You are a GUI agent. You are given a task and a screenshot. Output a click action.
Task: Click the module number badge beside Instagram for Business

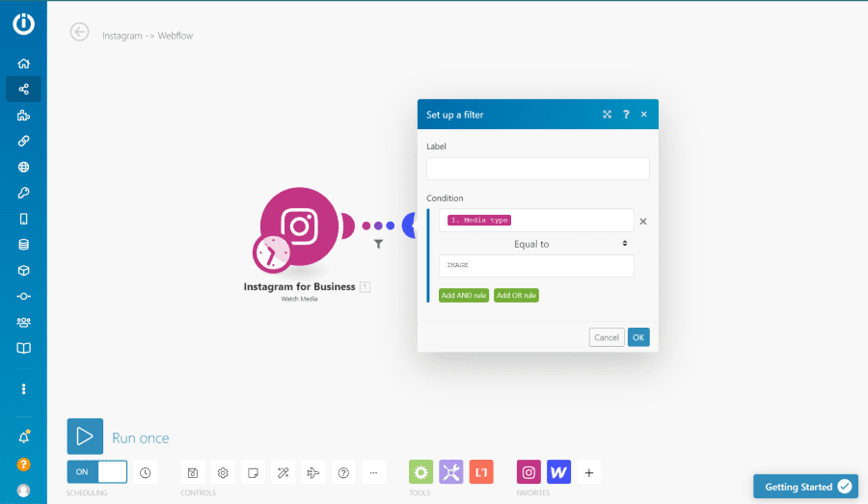point(365,286)
